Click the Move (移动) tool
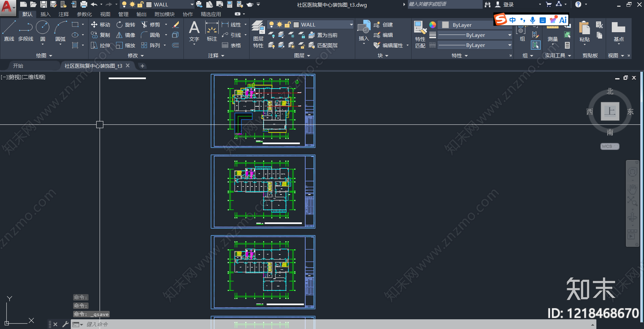Screen dimensions: 644x329 (x=101, y=25)
